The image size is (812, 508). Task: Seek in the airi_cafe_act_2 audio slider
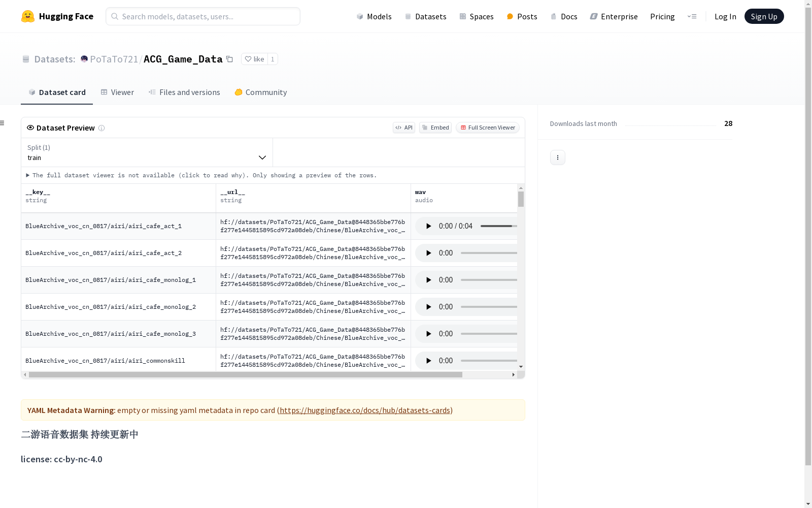(489, 253)
